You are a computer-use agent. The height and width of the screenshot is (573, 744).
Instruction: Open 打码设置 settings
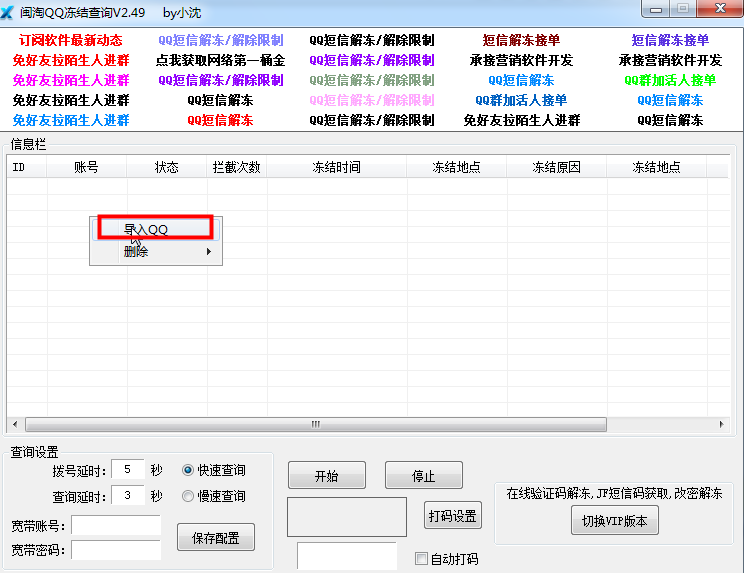[x=453, y=516]
